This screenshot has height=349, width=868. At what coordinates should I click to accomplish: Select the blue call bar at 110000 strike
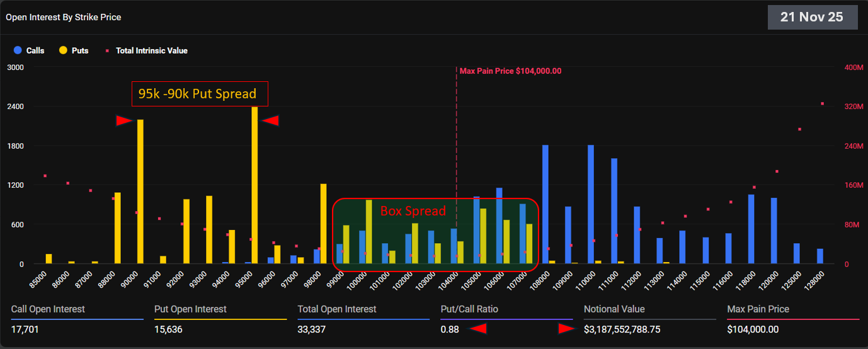click(591, 204)
